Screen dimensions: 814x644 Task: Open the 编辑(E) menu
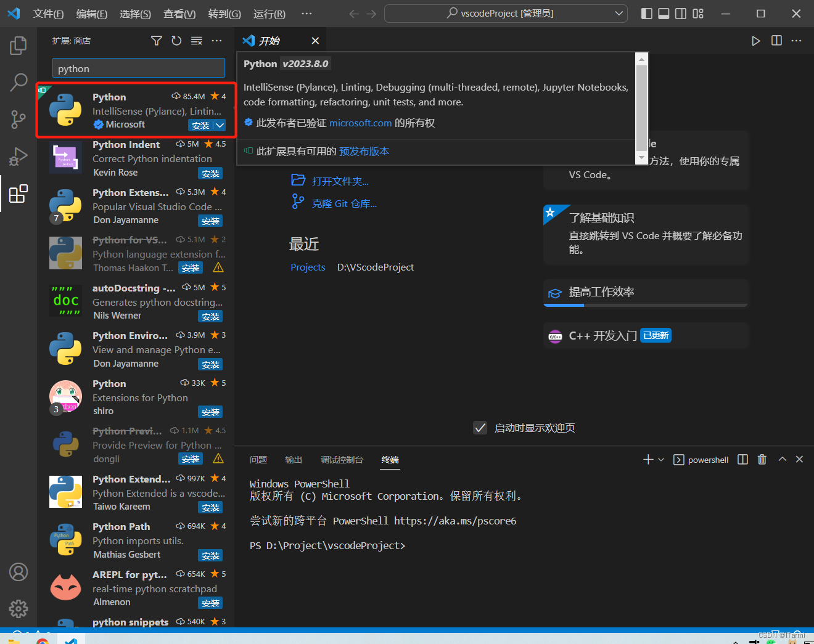92,14
